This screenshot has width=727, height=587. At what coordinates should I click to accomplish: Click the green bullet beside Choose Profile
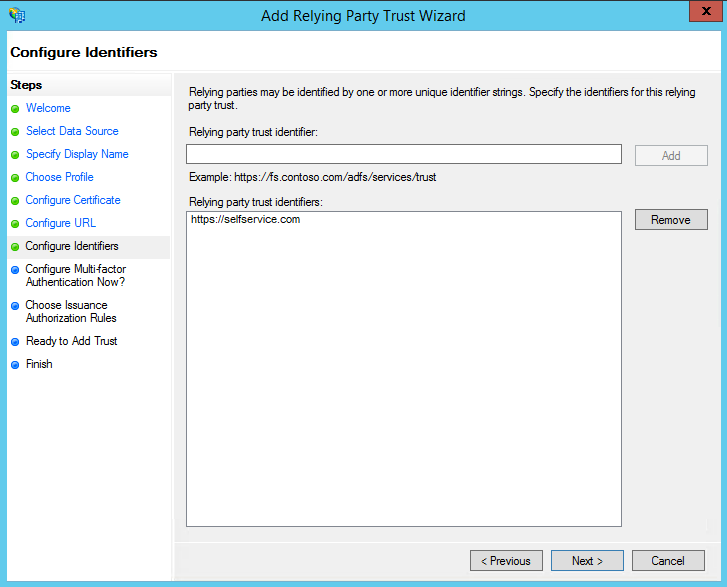click(15, 178)
